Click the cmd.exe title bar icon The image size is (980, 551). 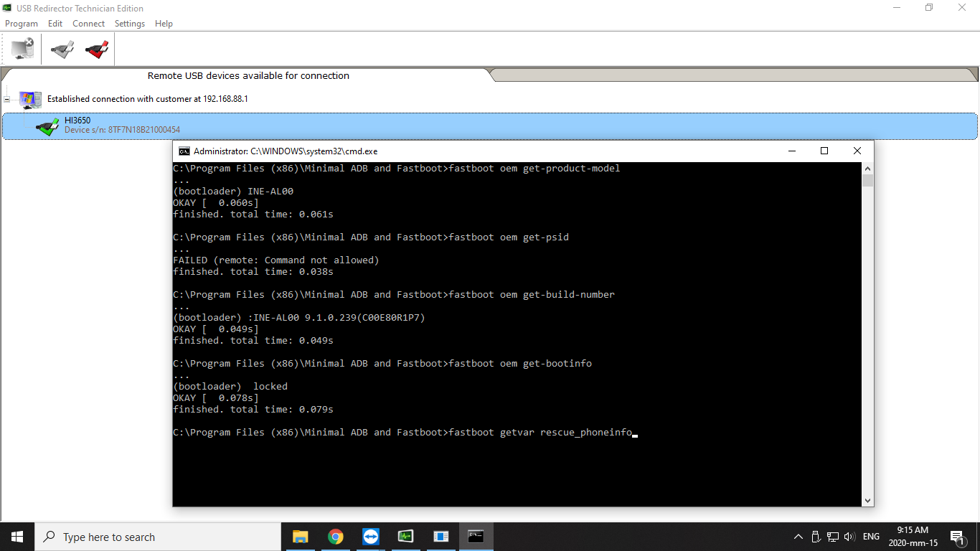coord(184,151)
